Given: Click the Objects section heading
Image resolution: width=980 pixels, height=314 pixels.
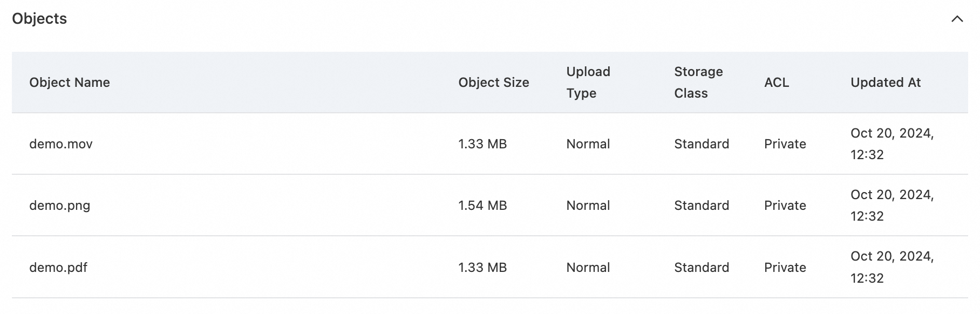Looking at the screenshot, I should pos(39,19).
